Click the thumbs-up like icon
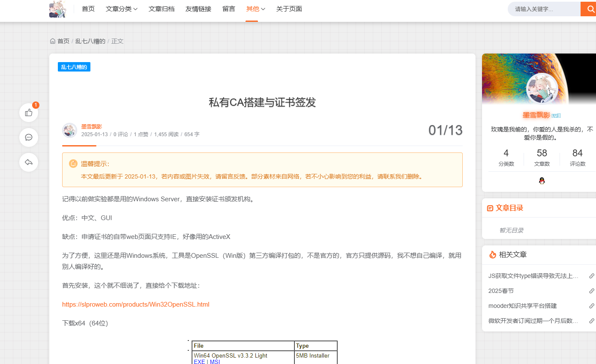Screen dimensions: 596x364 tap(29, 113)
